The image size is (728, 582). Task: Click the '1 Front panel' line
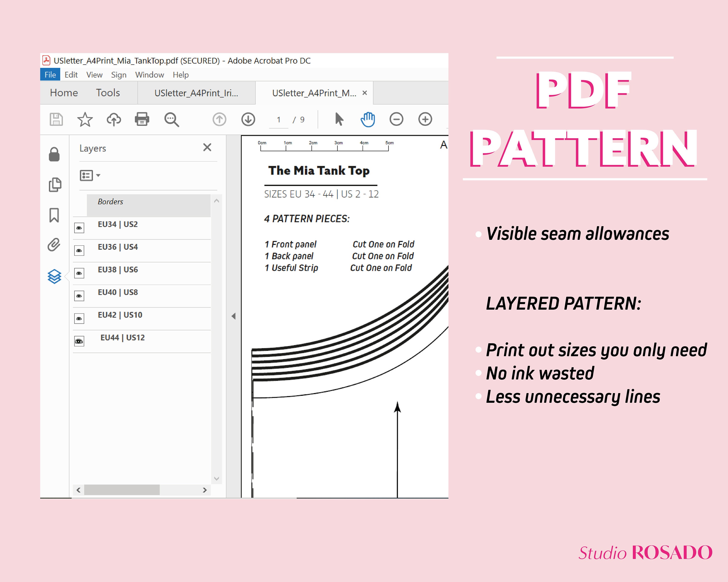pyautogui.click(x=291, y=244)
